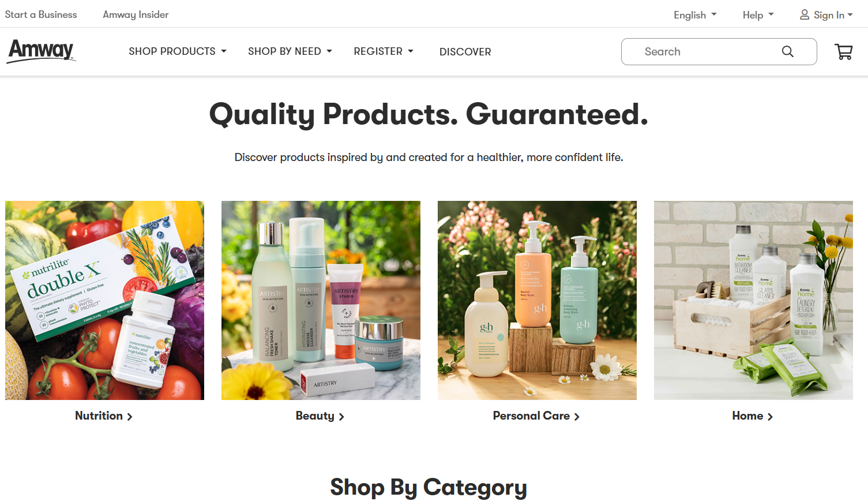Click the Amway logo

click(42, 51)
